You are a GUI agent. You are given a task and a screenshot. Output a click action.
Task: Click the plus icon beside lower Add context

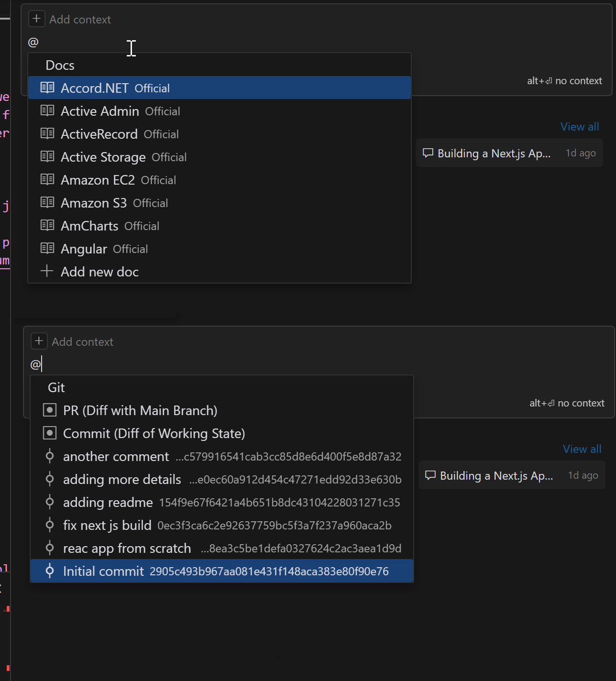tap(39, 341)
